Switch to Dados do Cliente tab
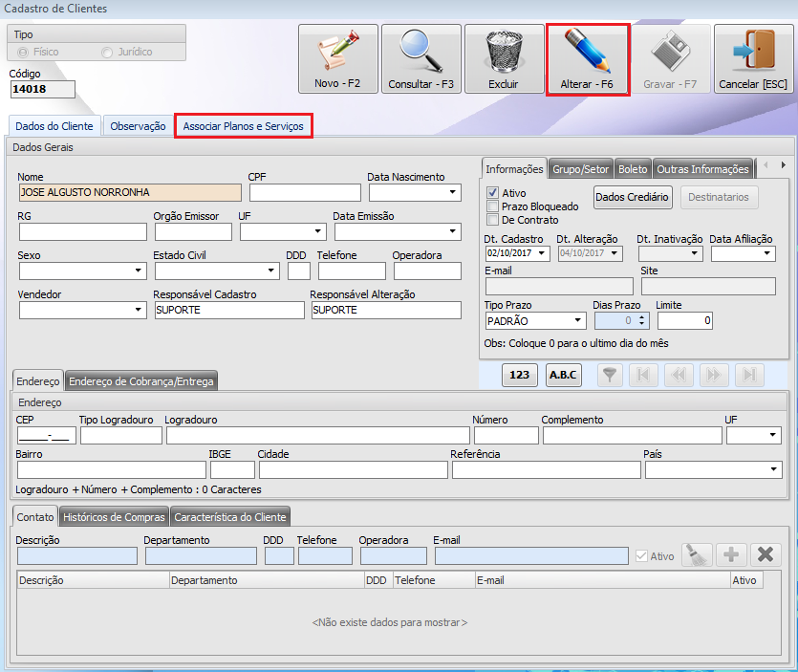 point(54,126)
